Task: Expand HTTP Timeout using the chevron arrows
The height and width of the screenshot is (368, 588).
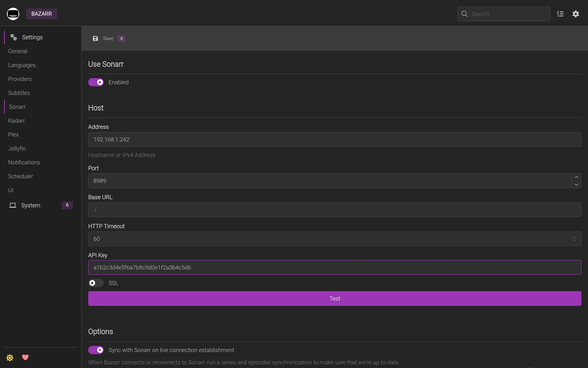Action: click(574, 239)
